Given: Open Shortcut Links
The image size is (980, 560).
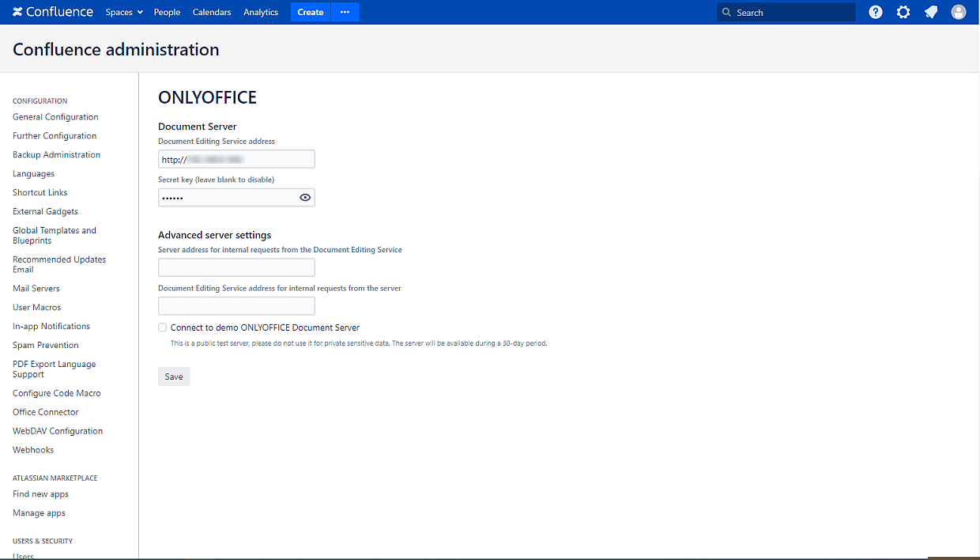Looking at the screenshot, I should point(40,193).
